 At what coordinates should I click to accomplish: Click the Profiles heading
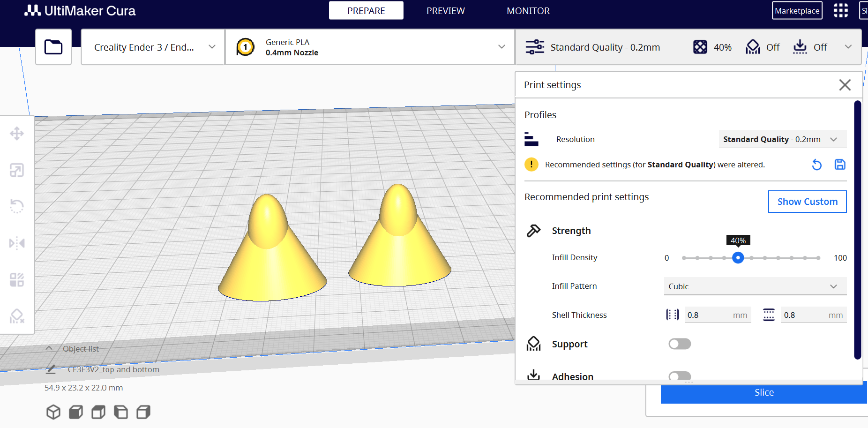click(540, 115)
